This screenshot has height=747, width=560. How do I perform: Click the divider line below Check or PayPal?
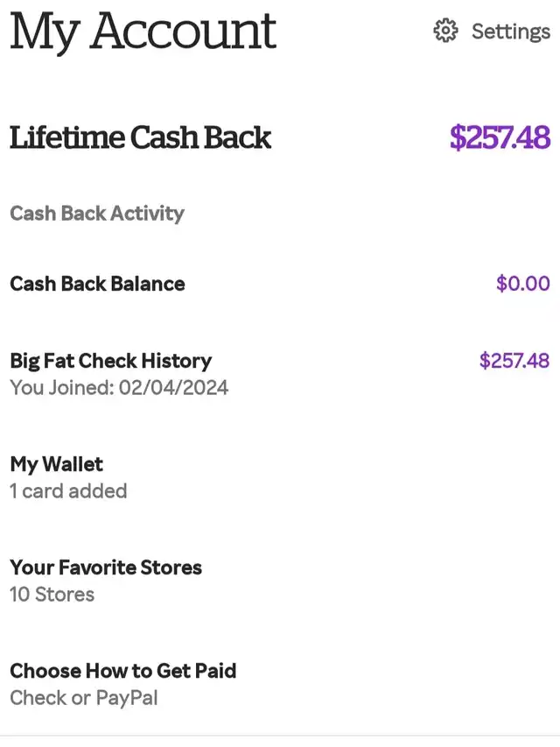(x=280, y=735)
